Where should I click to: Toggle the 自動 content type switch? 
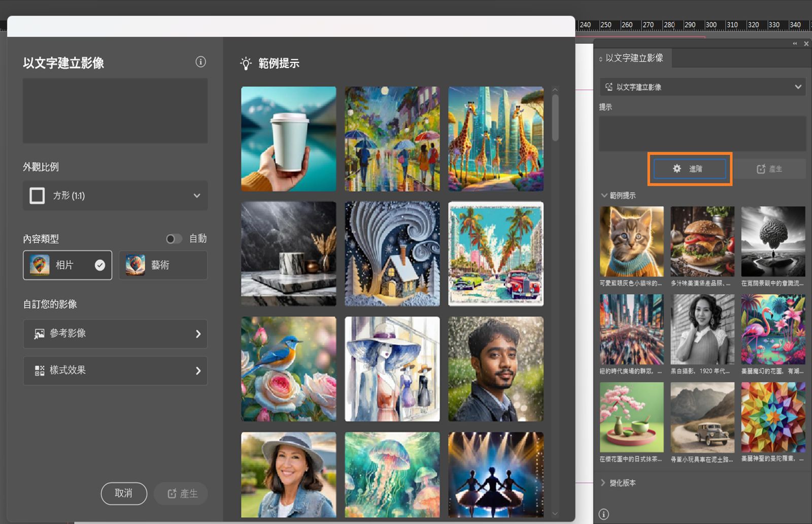click(174, 239)
